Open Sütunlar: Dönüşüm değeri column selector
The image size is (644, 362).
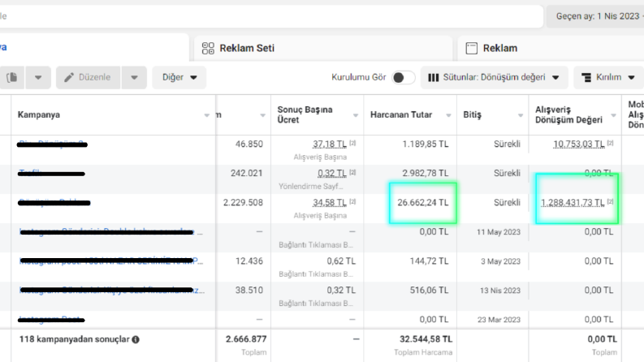494,78
